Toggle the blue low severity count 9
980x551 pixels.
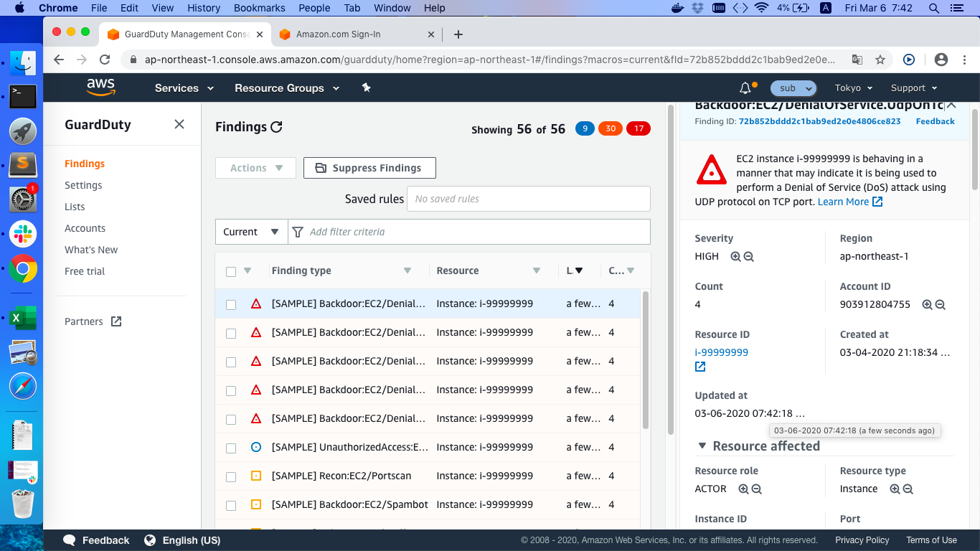click(585, 129)
